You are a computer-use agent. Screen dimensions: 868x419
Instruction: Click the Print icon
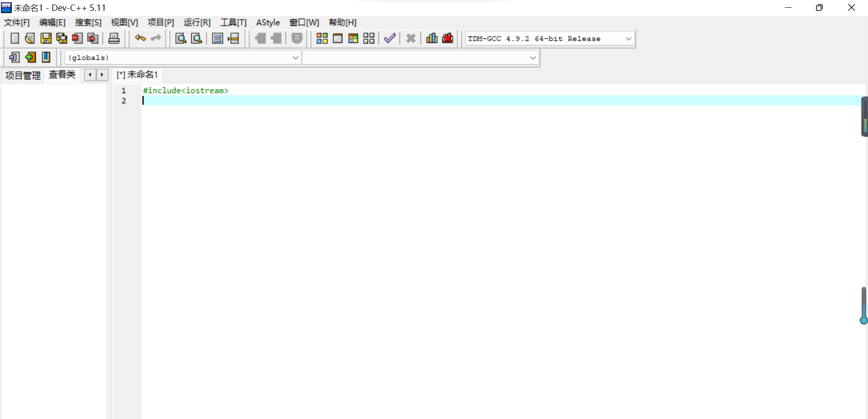click(114, 38)
